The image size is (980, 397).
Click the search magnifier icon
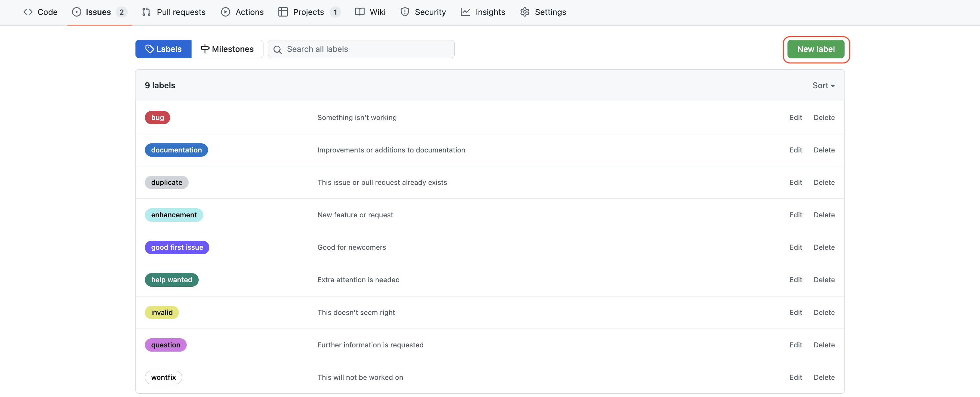(278, 50)
